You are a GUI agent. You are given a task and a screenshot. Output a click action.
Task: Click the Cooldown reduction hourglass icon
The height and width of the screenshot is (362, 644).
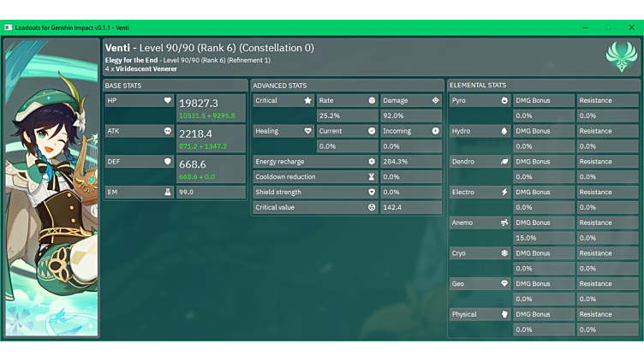tap(372, 177)
